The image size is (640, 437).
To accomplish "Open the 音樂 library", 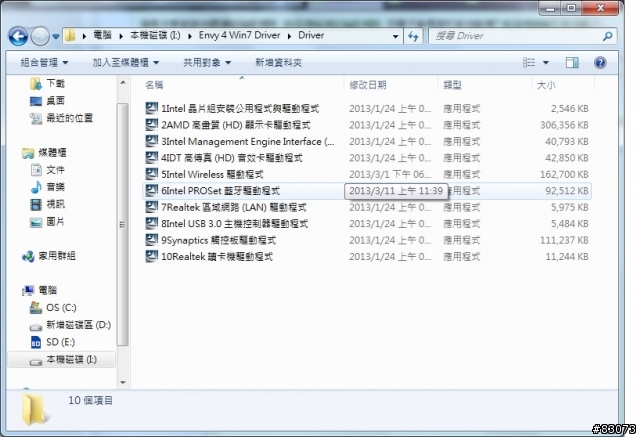I will coord(47,187).
